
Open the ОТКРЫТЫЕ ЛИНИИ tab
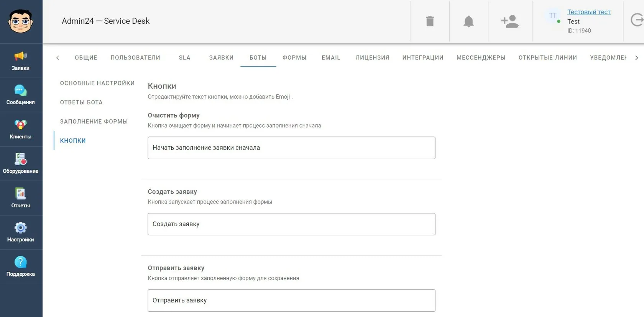(547, 57)
